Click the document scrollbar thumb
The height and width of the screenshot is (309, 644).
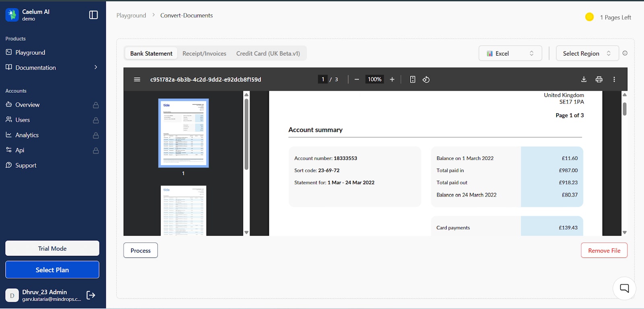(625, 109)
